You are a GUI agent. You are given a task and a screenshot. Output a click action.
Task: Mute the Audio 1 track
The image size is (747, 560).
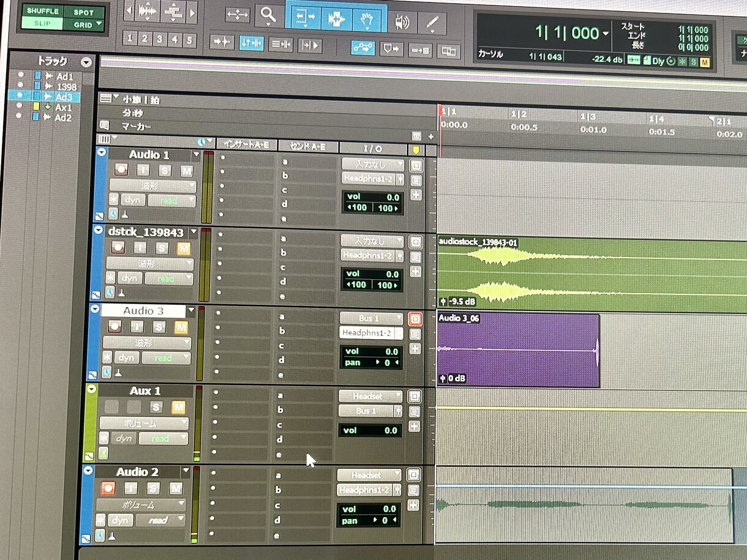tap(186, 171)
